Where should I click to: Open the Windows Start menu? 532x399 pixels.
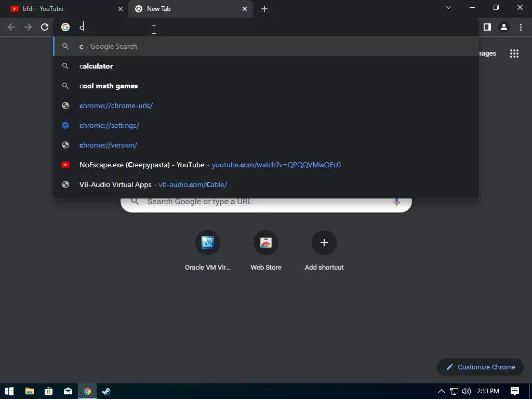pyautogui.click(x=9, y=391)
